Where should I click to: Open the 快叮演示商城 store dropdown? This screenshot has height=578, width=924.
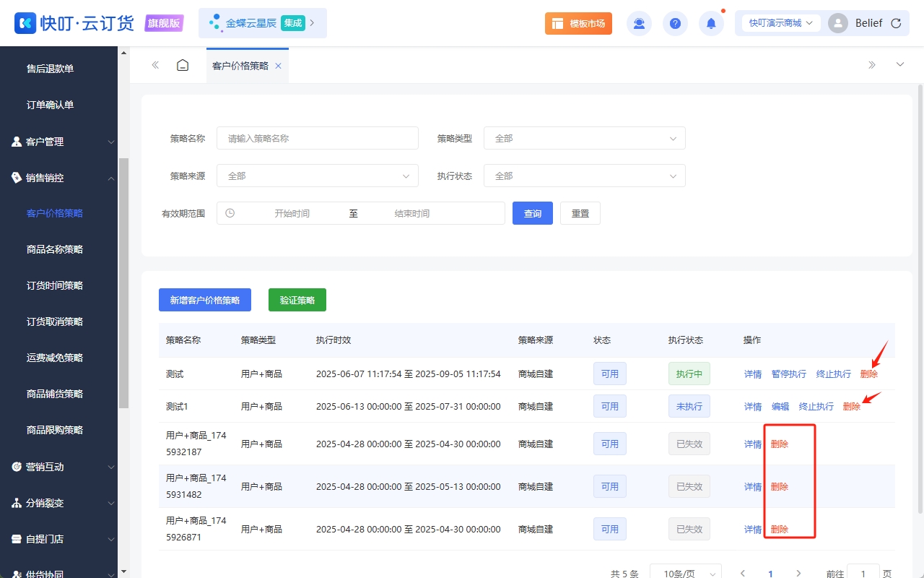point(781,23)
